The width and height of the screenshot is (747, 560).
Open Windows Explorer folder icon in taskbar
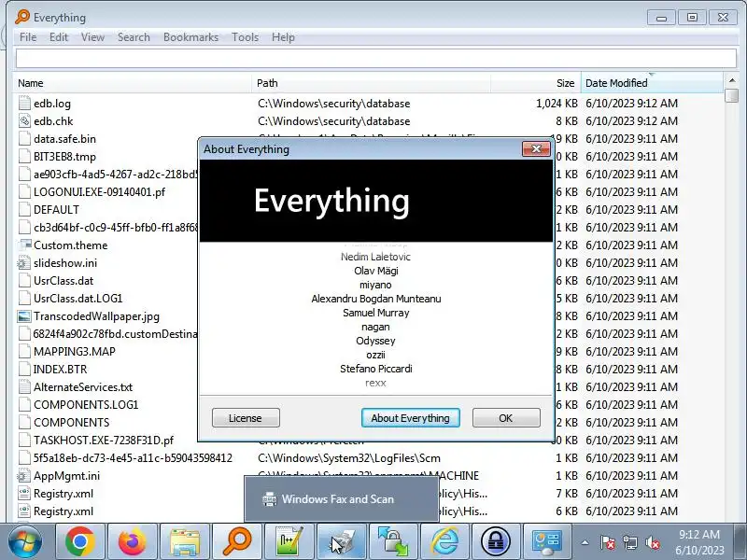[x=184, y=541]
